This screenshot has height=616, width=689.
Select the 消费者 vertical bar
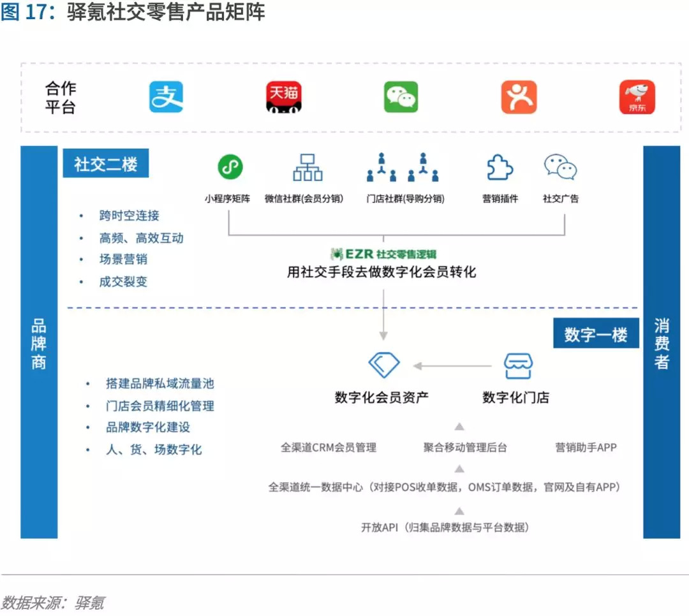click(662, 342)
